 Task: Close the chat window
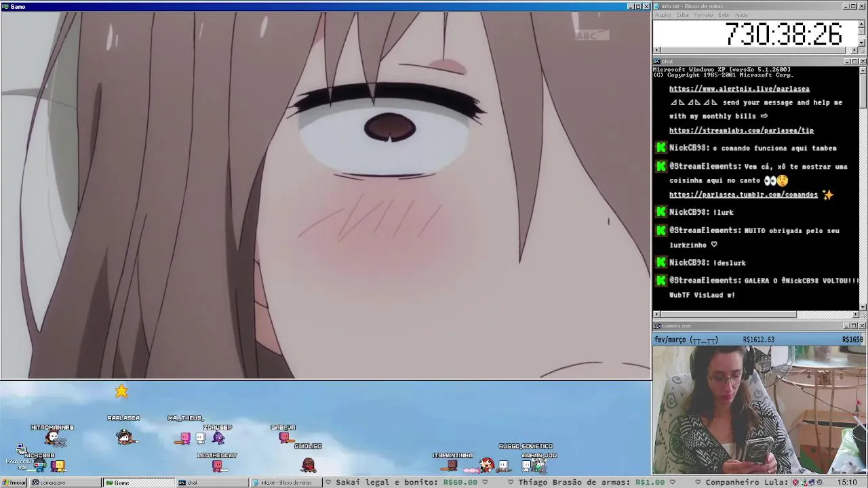[x=863, y=62]
